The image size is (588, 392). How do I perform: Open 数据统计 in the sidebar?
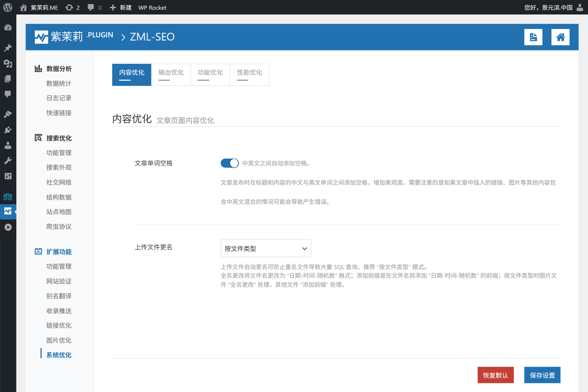coord(59,83)
